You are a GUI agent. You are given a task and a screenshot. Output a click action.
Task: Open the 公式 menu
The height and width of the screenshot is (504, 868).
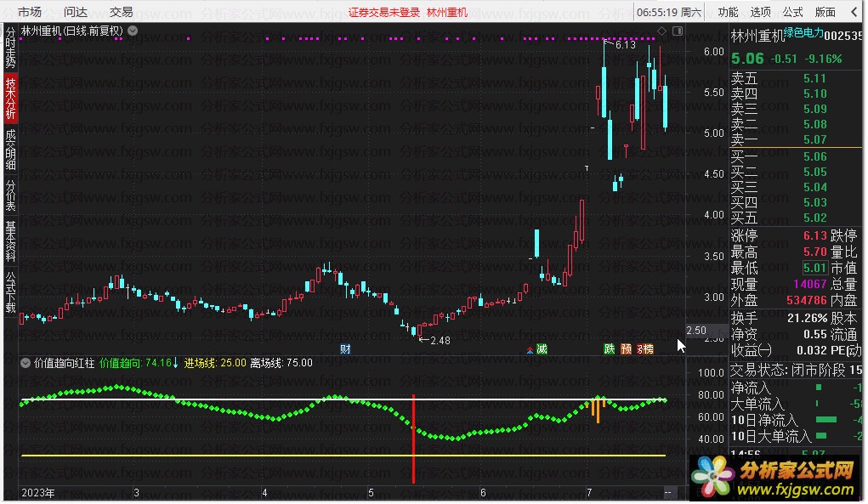(x=792, y=12)
